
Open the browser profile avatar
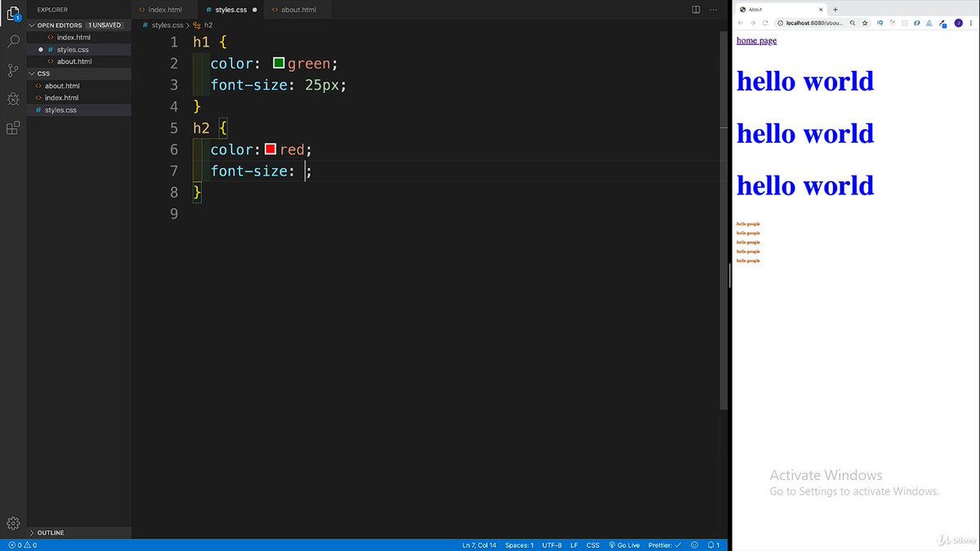point(958,23)
